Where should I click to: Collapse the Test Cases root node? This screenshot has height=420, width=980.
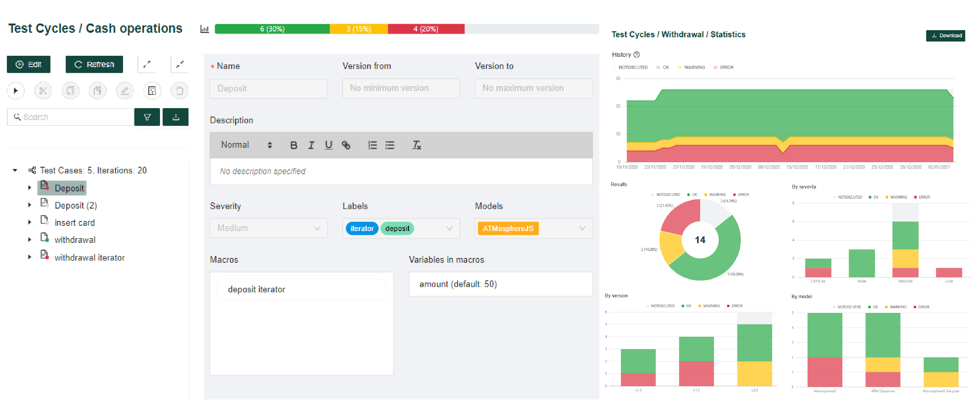15,170
